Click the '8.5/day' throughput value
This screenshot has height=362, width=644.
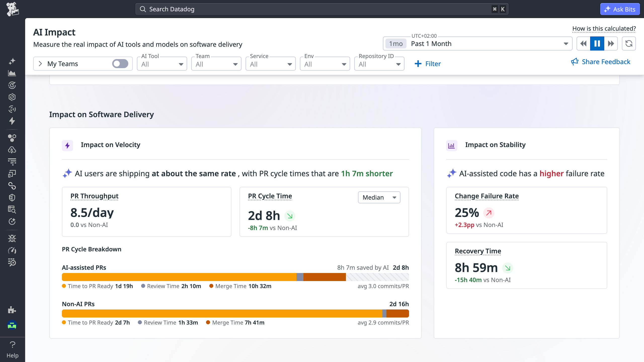tap(92, 212)
